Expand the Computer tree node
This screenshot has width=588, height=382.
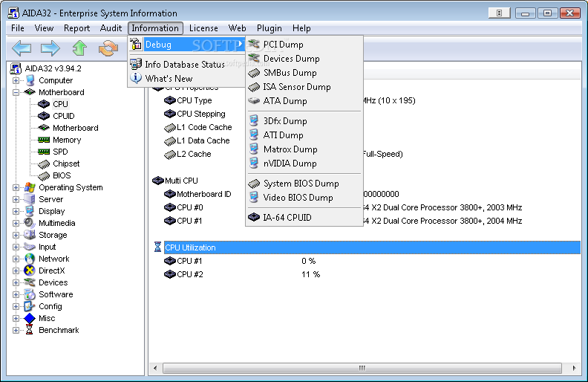tap(16, 80)
